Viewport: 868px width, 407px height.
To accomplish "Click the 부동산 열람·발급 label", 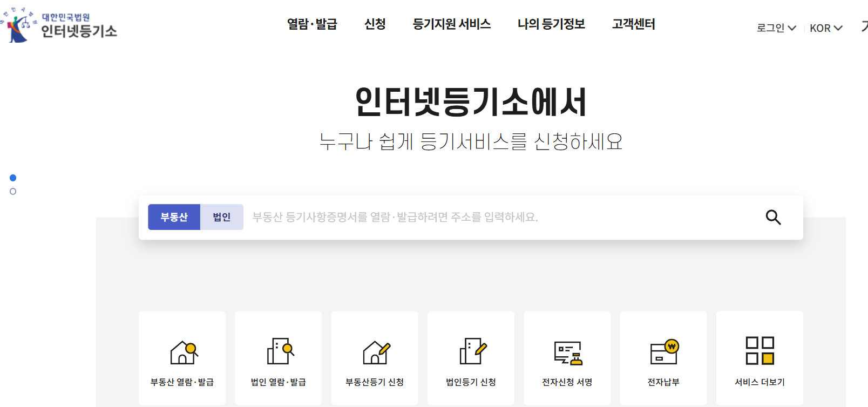I will pyautogui.click(x=182, y=382).
